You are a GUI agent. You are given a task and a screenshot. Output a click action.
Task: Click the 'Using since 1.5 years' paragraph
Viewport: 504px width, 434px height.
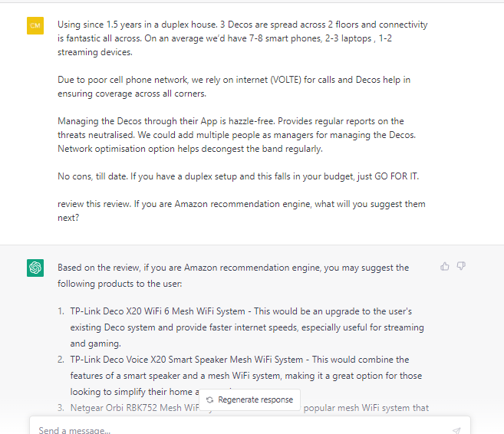pyautogui.click(x=242, y=38)
